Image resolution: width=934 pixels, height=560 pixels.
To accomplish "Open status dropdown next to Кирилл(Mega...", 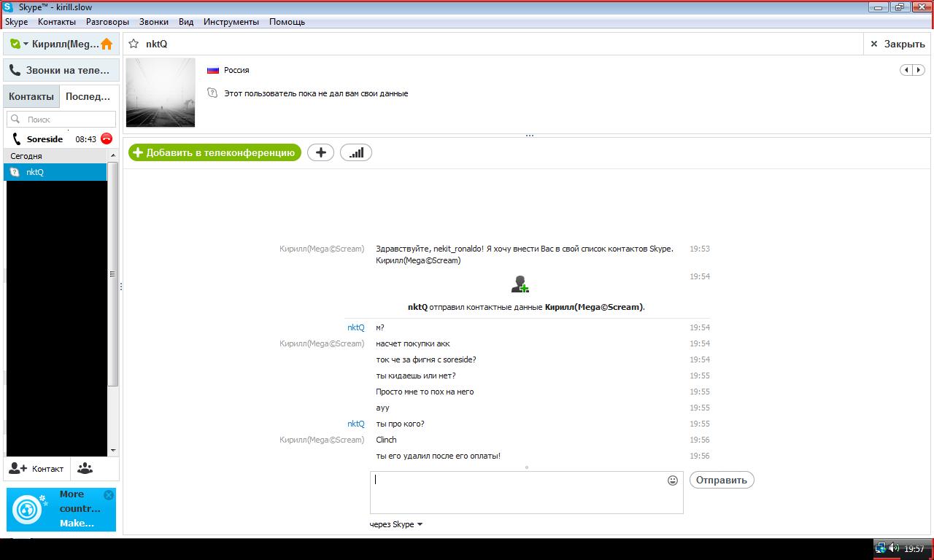I will pos(26,44).
